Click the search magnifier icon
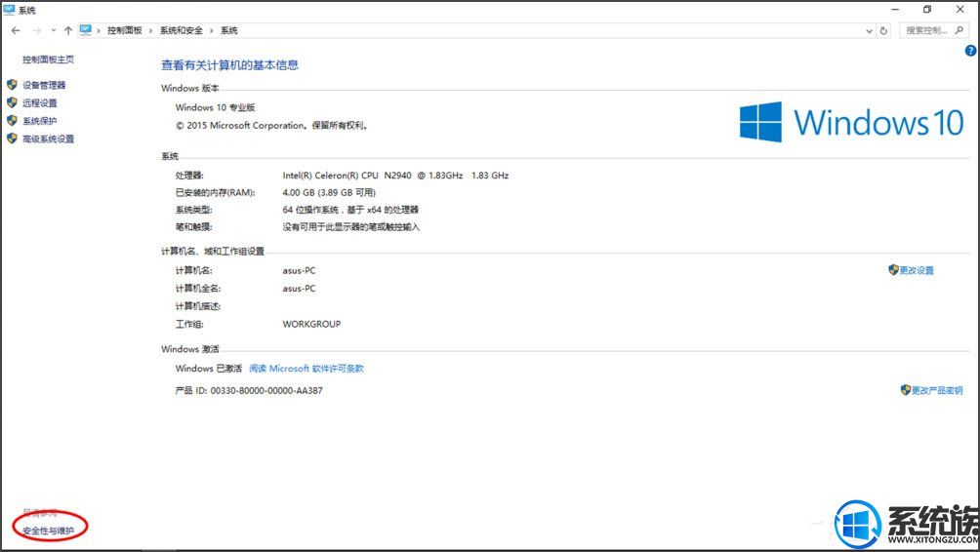This screenshot has width=980, height=552. [960, 30]
